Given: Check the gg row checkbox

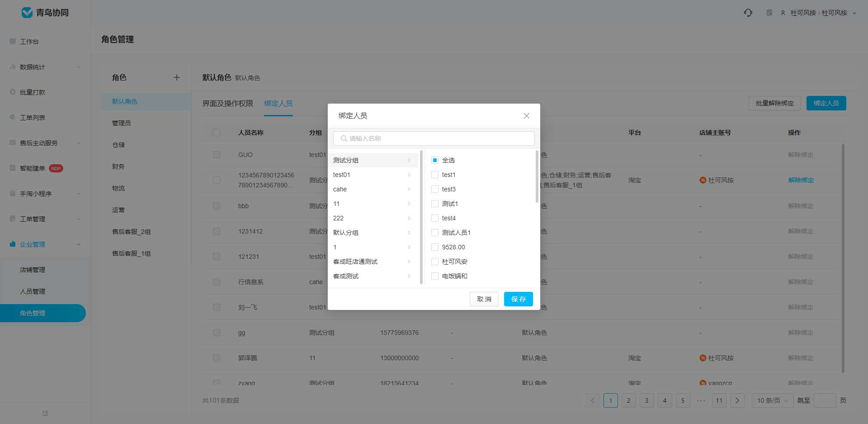Looking at the screenshot, I should click(x=217, y=333).
